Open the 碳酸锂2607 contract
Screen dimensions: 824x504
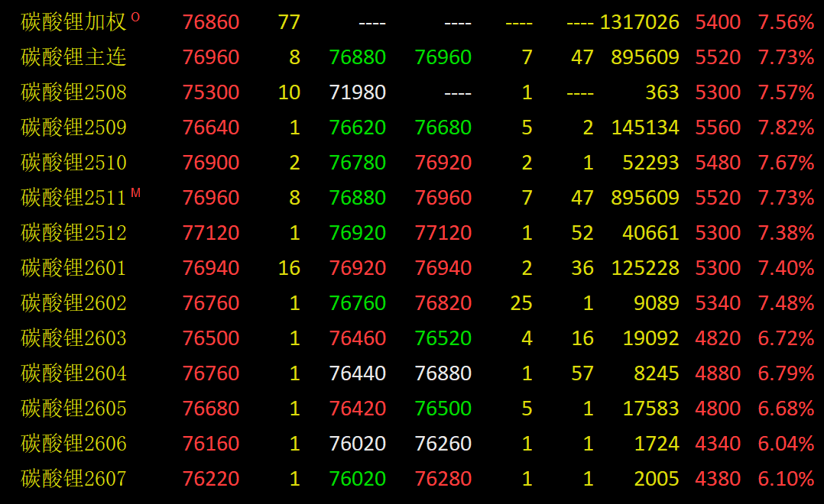[73, 479]
